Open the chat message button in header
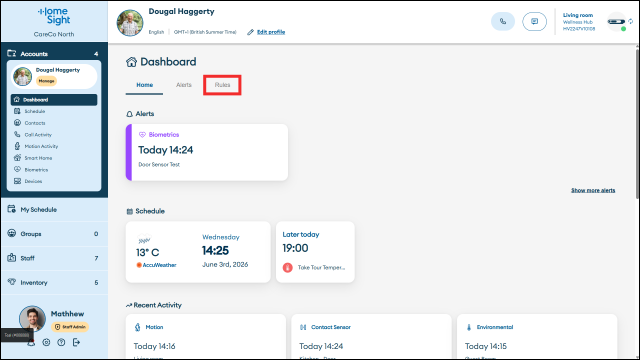 coord(534,22)
